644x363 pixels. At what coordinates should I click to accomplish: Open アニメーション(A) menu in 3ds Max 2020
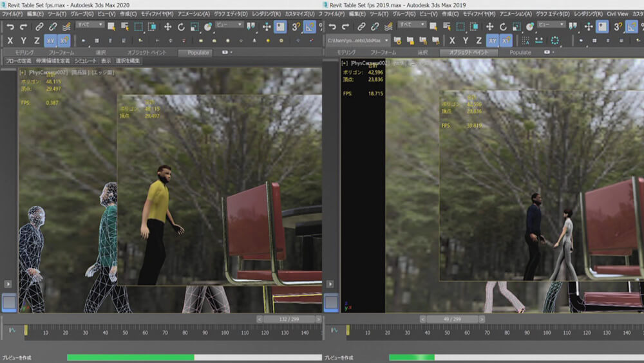pyautogui.click(x=193, y=14)
